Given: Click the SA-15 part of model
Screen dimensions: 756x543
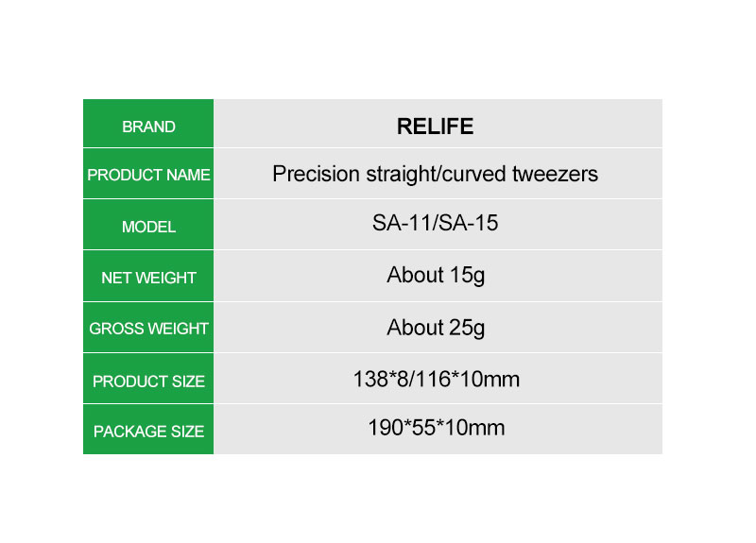Looking at the screenshot, I should point(469,223).
